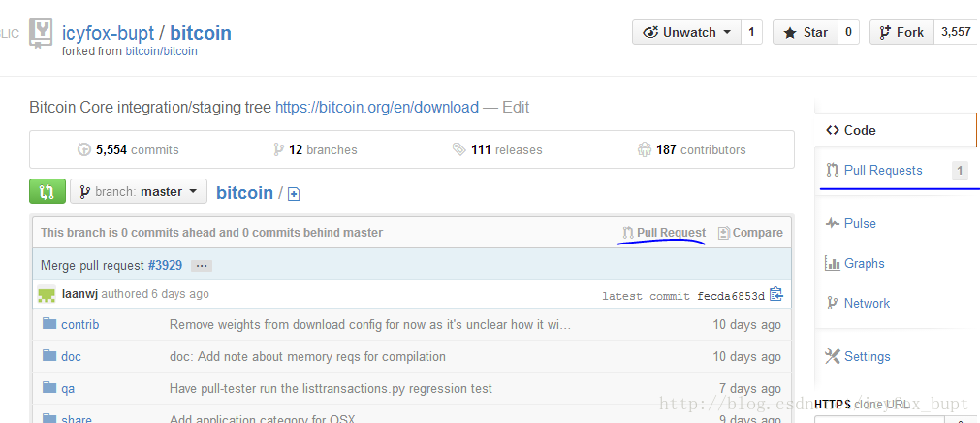Fork the repository with Fork button
Screen dimensions: 980x423
click(901, 33)
